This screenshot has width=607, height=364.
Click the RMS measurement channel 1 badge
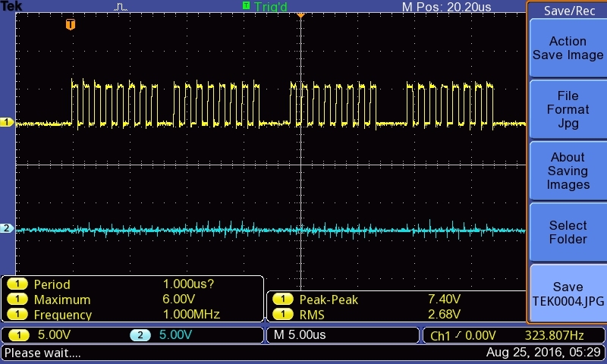pos(283,314)
